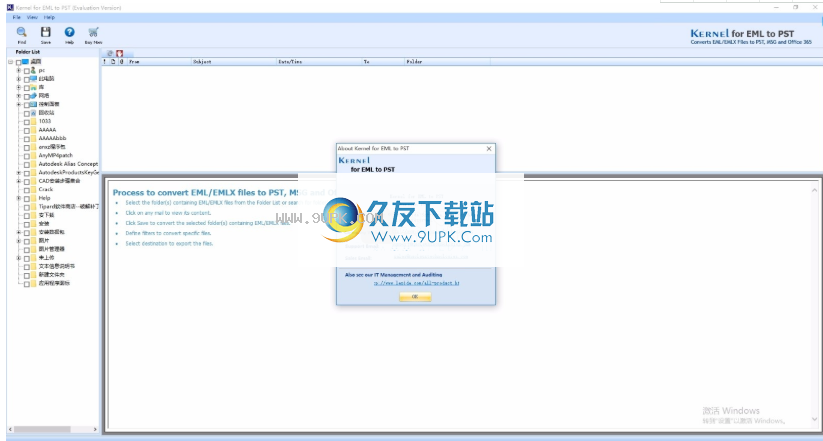Open the File menu
The width and height of the screenshot is (823, 441).
16,17
